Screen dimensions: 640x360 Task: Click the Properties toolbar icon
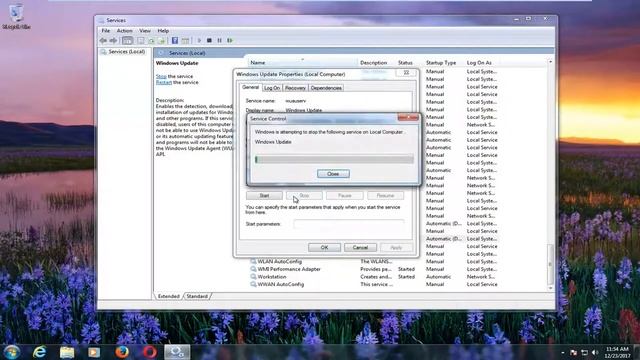(141, 40)
